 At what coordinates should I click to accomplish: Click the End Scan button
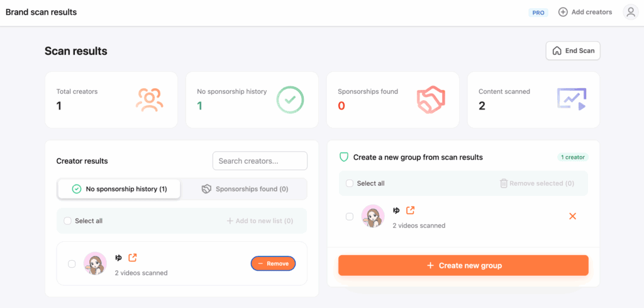pyautogui.click(x=573, y=51)
